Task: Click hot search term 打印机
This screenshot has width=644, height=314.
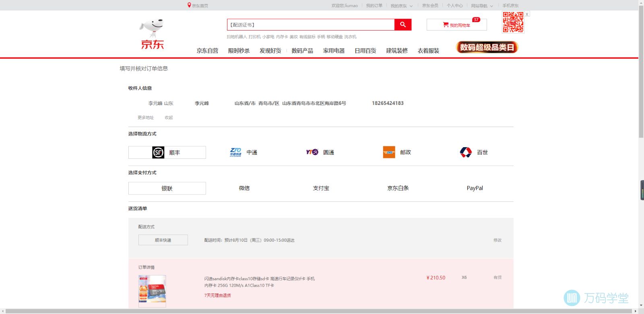Action: [x=254, y=37]
